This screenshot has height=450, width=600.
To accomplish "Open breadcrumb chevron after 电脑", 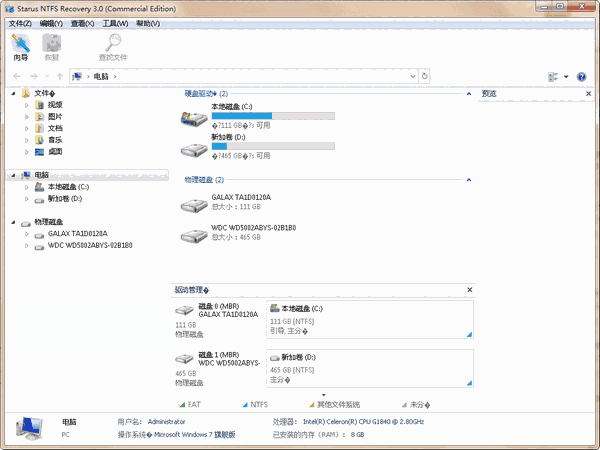I will coord(115,77).
